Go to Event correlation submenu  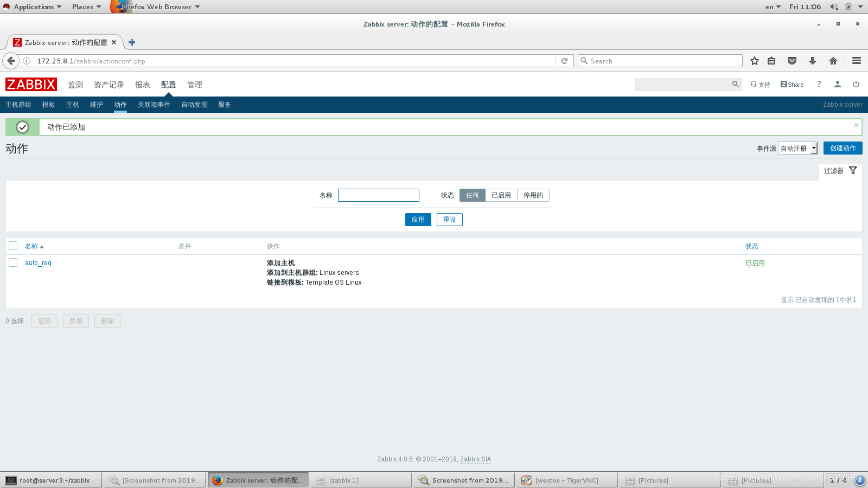click(154, 105)
